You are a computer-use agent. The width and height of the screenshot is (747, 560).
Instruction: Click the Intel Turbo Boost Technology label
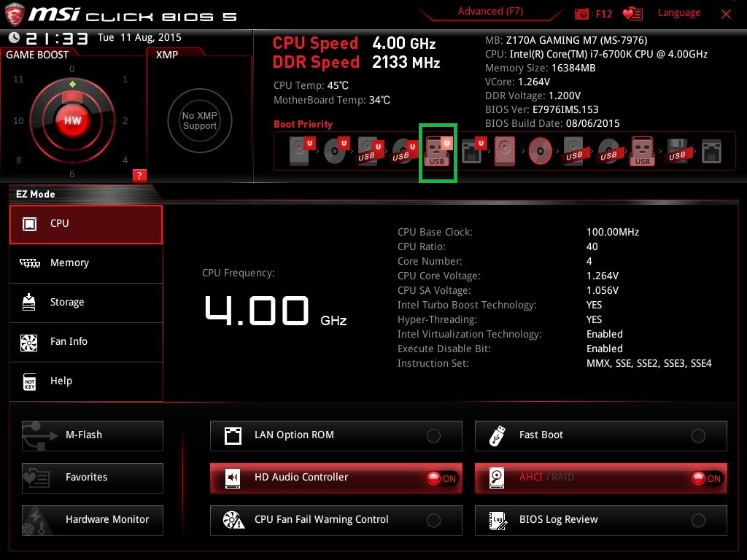click(x=467, y=306)
